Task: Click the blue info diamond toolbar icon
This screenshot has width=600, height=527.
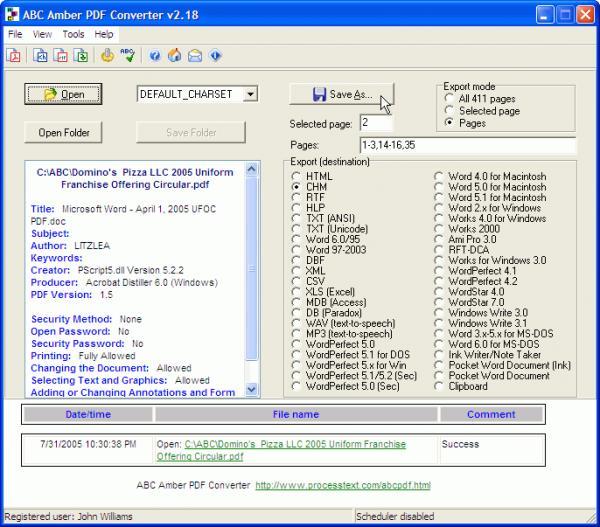Action: click(215, 56)
